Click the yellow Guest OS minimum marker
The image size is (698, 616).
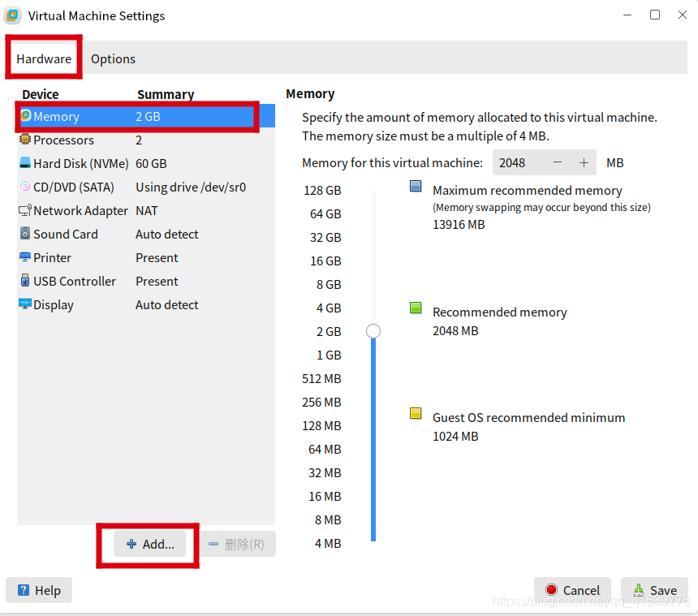(x=416, y=413)
